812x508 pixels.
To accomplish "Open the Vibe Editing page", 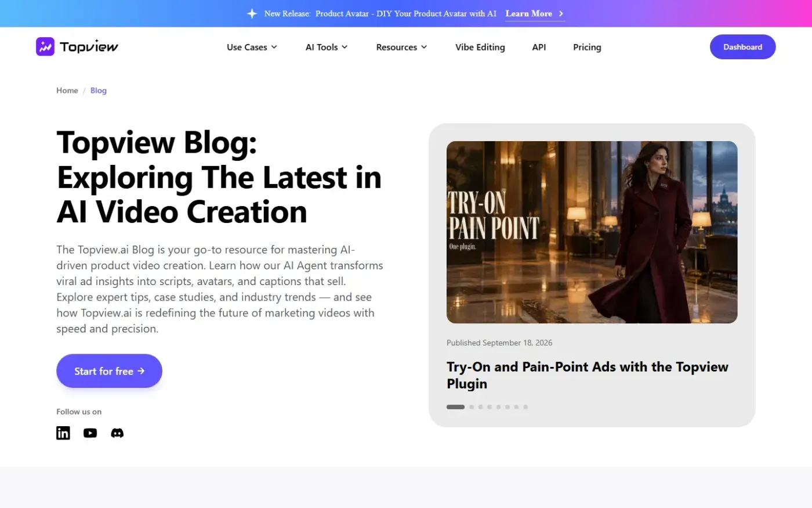I will [x=480, y=47].
